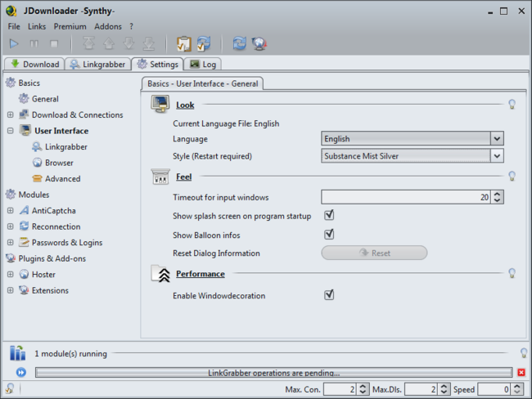Cancel pending LinkGrabber operation red X
Image resolution: width=532 pixels, height=399 pixels.
coord(521,373)
